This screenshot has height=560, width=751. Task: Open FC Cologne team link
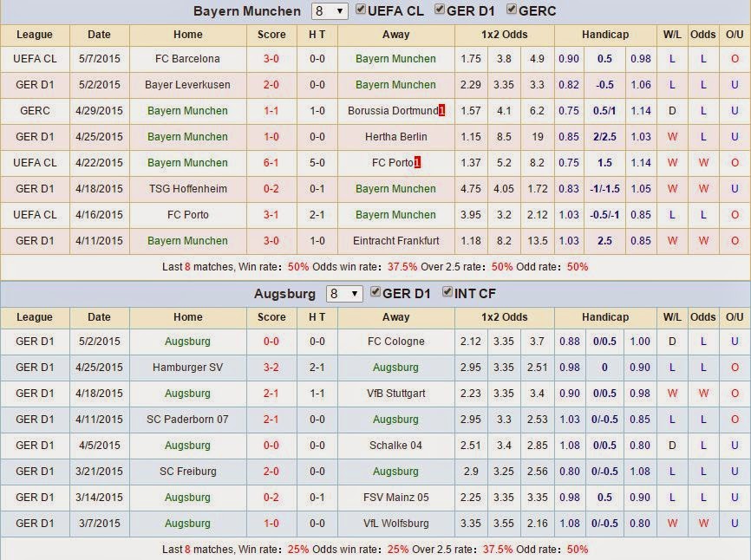pyautogui.click(x=395, y=342)
